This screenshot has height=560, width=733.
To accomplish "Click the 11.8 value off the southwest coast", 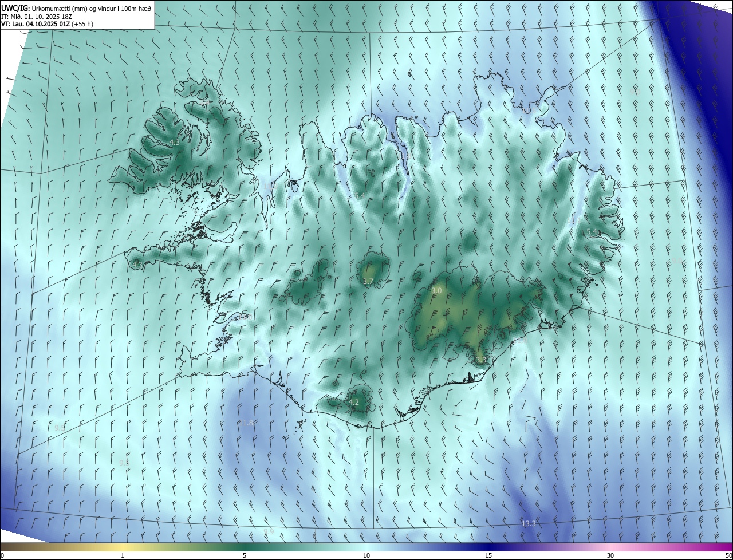I will pyautogui.click(x=246, y=423).
